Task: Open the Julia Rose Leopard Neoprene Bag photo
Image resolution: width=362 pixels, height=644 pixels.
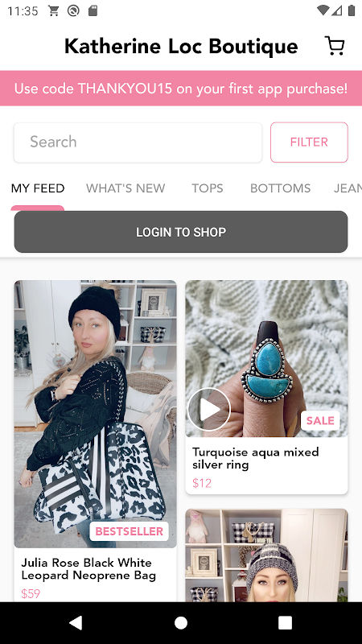Action: (x=96, y=414)
